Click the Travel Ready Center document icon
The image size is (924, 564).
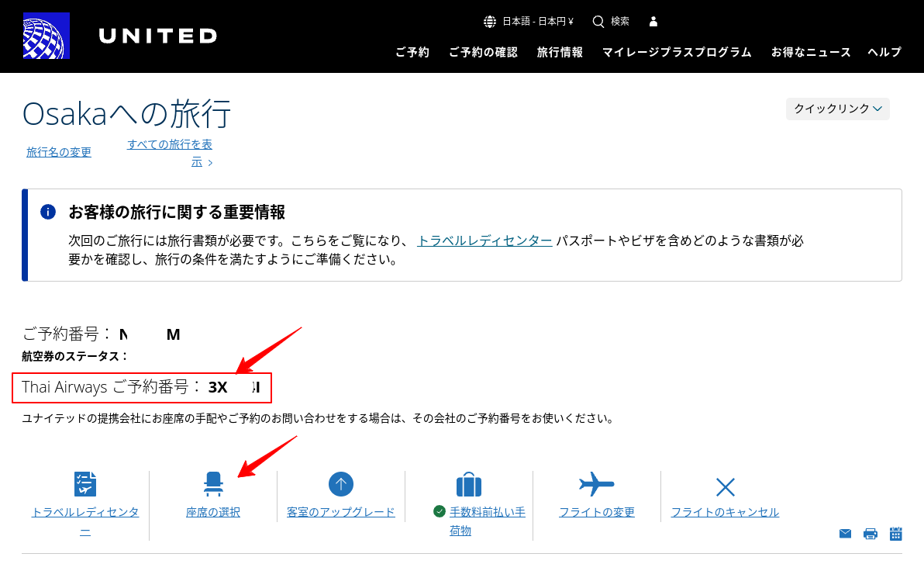point(85,484)
